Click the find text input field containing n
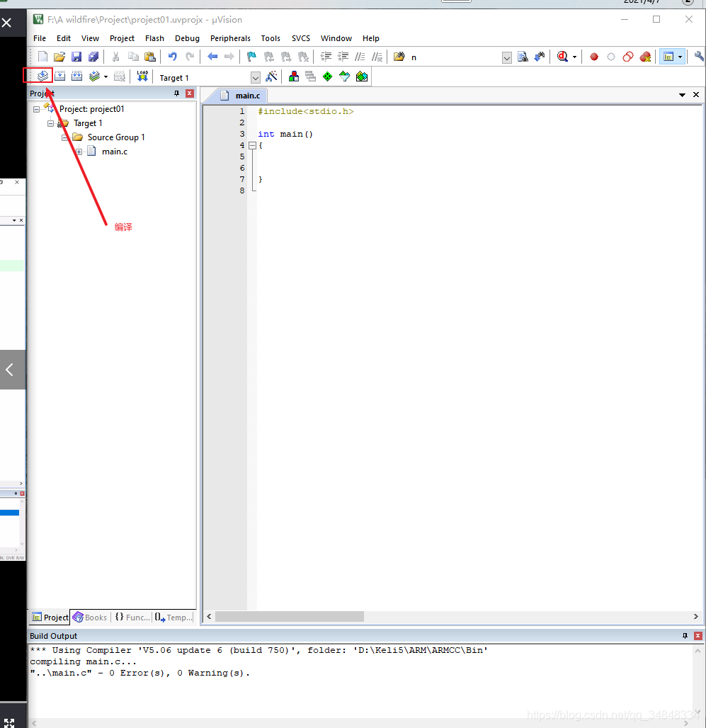Screen dimensions: 706x728 [455, 57]
